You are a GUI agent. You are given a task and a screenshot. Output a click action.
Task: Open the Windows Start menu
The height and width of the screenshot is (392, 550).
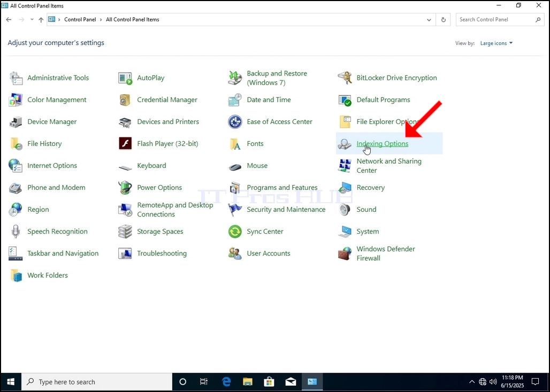11,382
